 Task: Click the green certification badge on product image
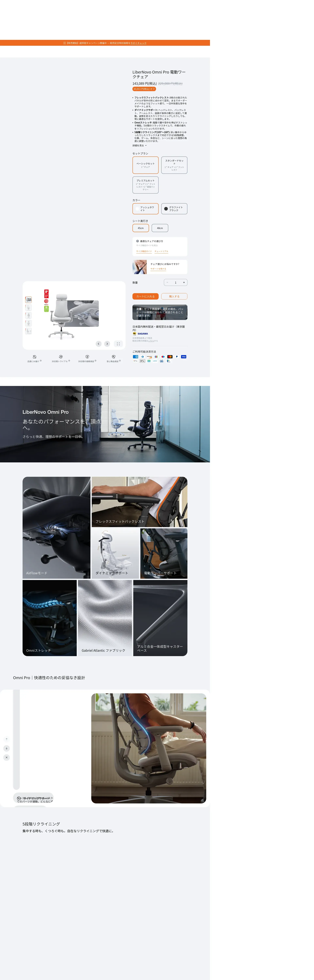pos(46,309)
